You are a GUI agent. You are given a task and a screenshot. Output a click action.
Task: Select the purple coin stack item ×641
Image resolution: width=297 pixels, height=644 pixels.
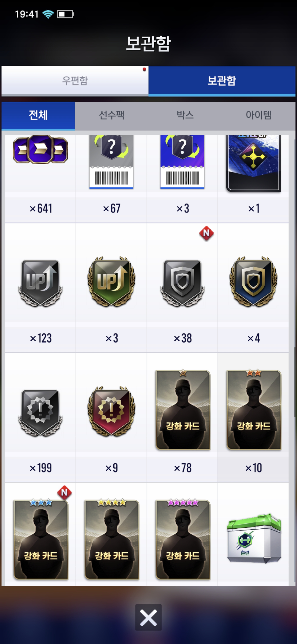[40, 149]
